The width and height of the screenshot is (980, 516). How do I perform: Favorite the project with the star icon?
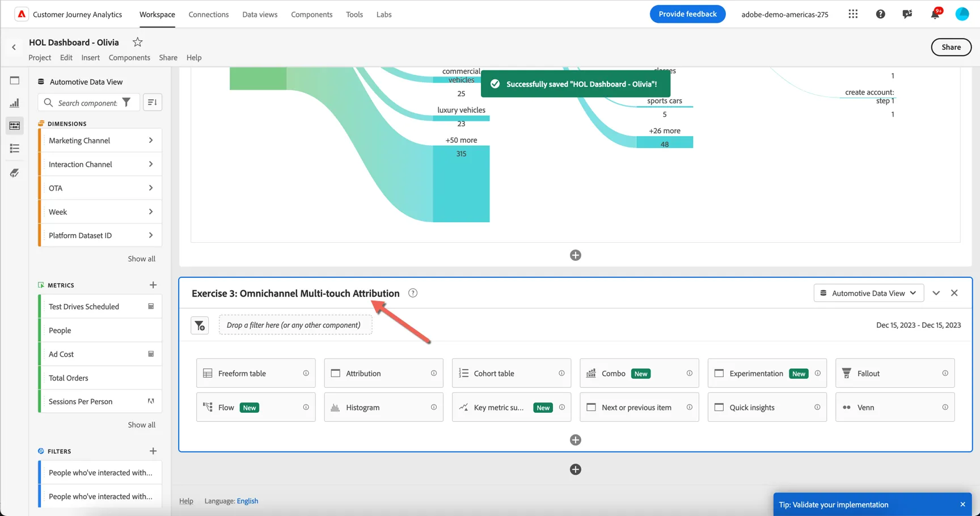tap(137, 42)
